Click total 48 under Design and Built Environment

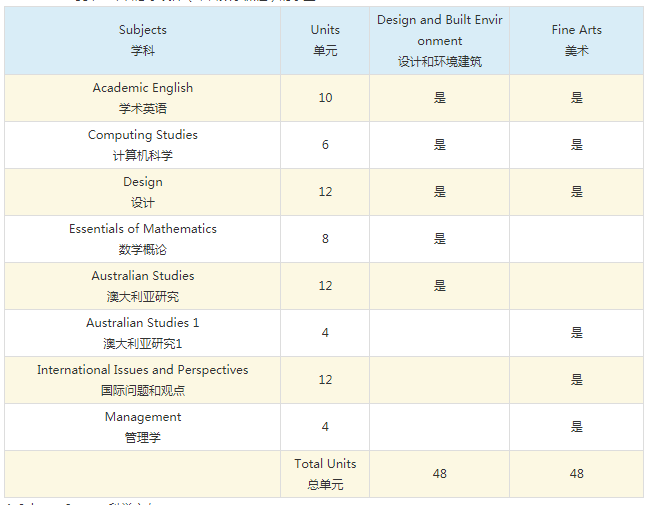tap(440, 474)
